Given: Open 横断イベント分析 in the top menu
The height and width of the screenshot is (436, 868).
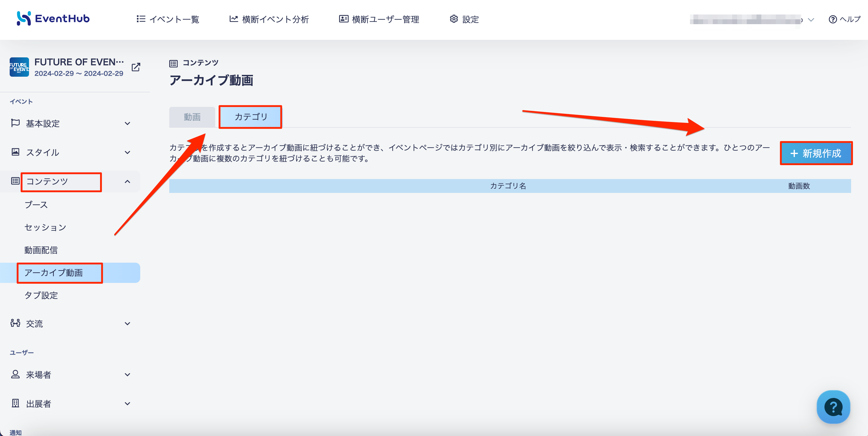Looking at the screenshot, I should click(275, 19).
